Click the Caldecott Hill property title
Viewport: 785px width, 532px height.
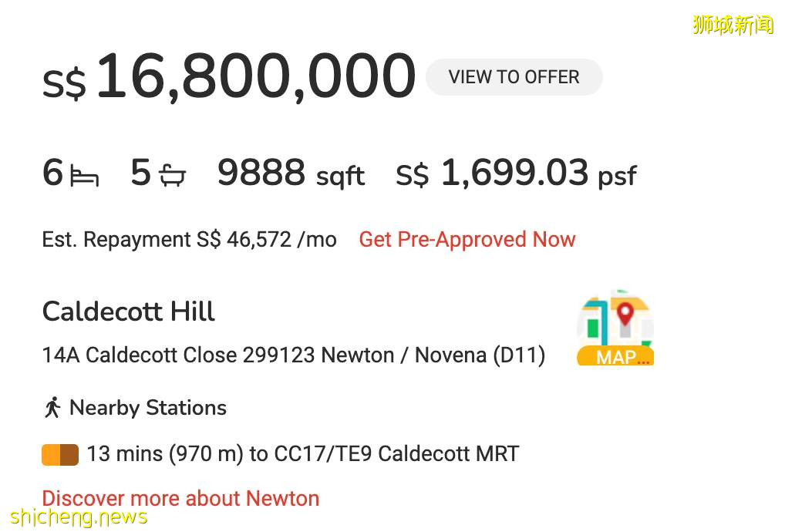129,311
